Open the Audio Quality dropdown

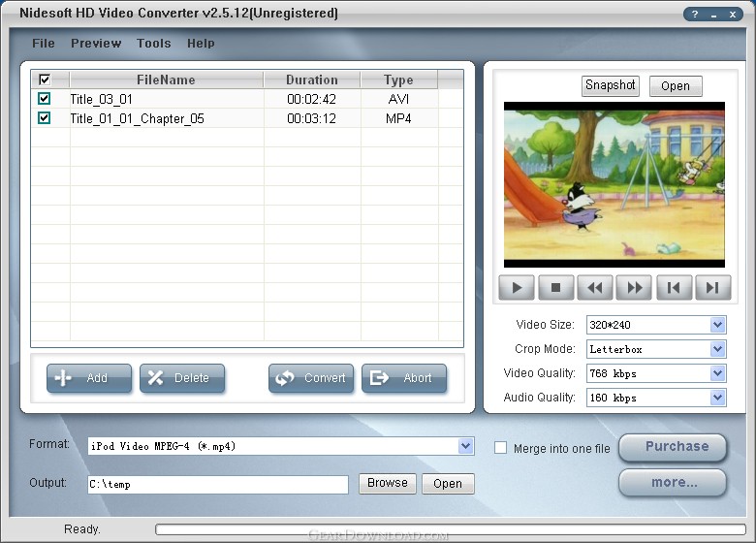pyautogui.click(x=717, y=398)
